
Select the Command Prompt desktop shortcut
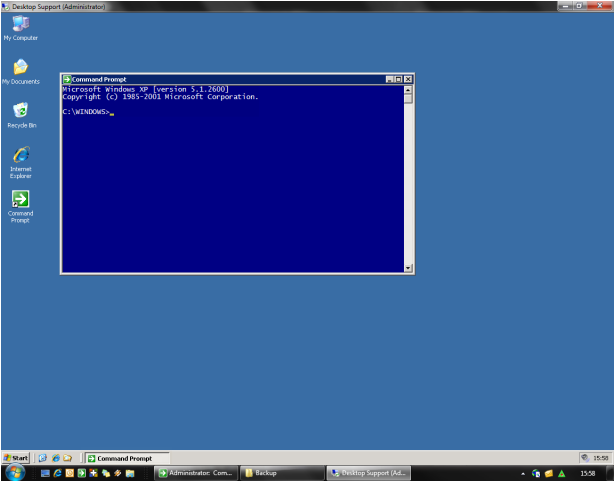pyautogui.click(x=20, y=207)
